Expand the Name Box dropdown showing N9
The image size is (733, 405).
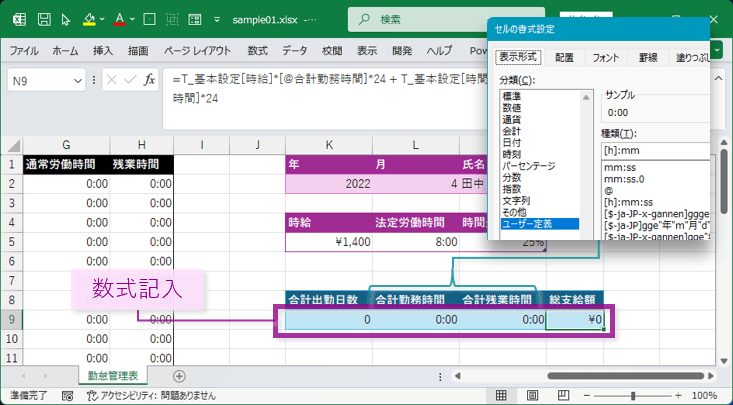click(x=78, y=81)
